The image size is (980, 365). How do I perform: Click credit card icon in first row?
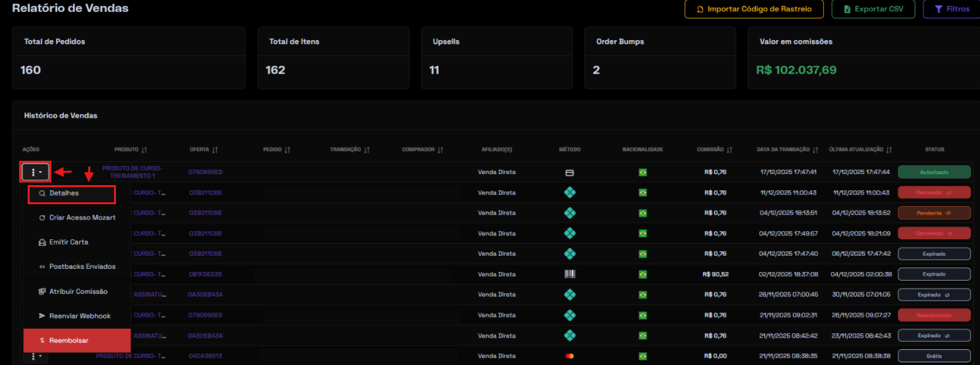(x=570, y=173)
